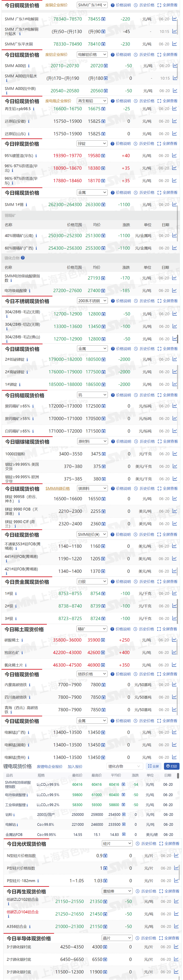Open trend chart for 还原铅(安徽)
The image size is (183, 980).
coord(175,121)
